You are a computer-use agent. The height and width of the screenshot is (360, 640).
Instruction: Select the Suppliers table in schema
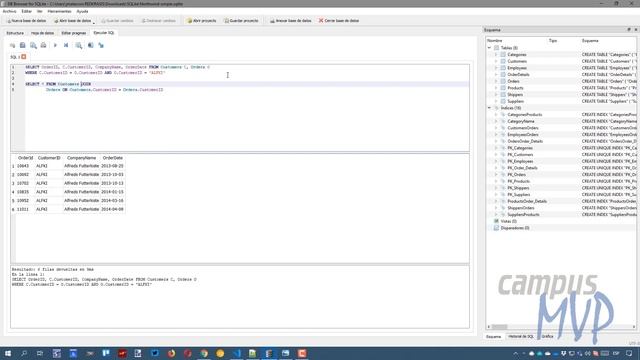point(516,101)
